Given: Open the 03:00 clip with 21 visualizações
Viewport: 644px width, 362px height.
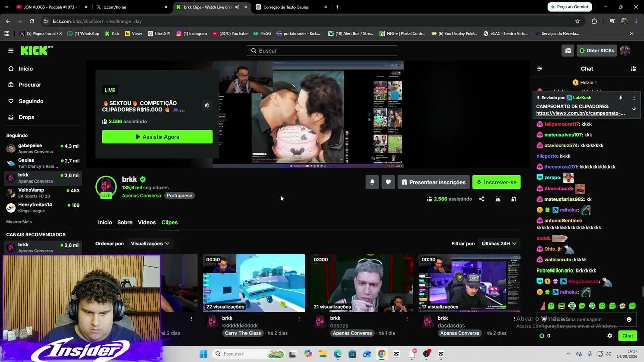Looking at the screenshot, I should pyautogui.click(x=362, y=283).
